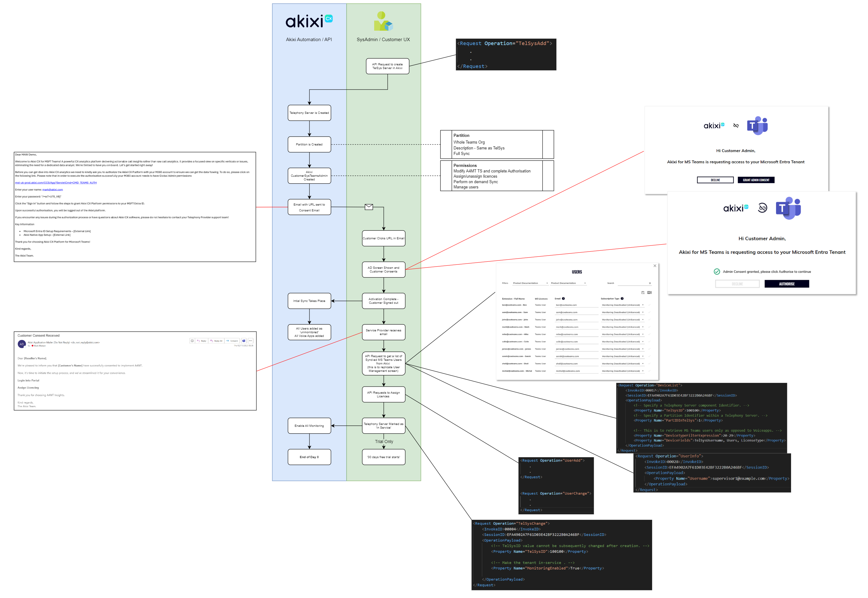Open Subscription Type dropdown for Ben
Screen dimensions: 868x598
click(622, 305)
